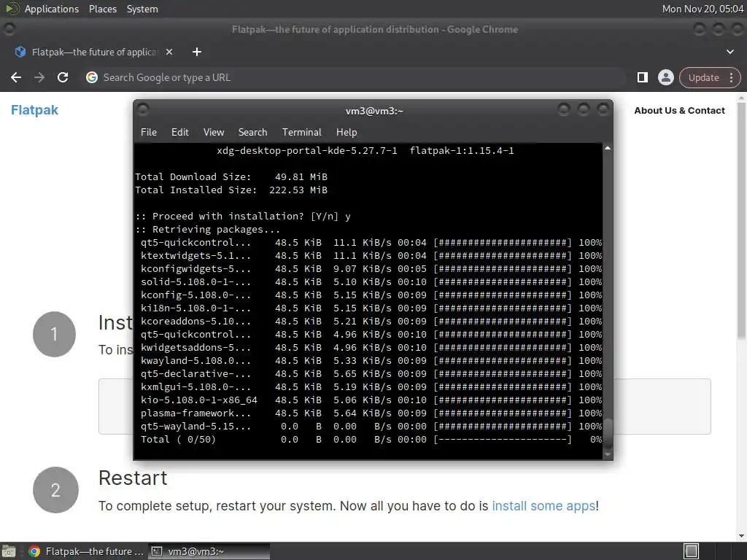
Task: Click the solid-5.108.0-1 download row
Action: coord(371,282)
